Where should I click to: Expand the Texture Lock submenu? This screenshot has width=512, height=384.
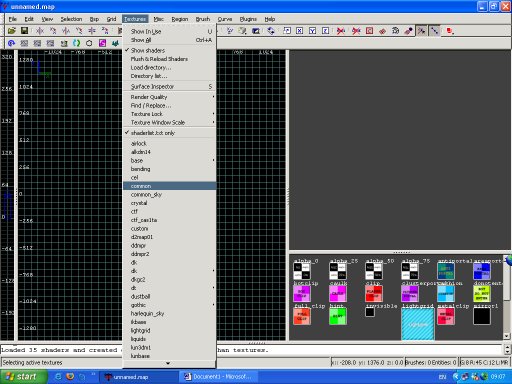tap(170, 114)
